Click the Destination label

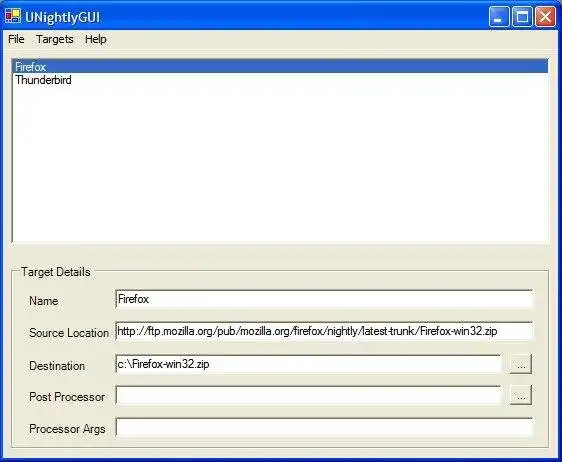57,366
